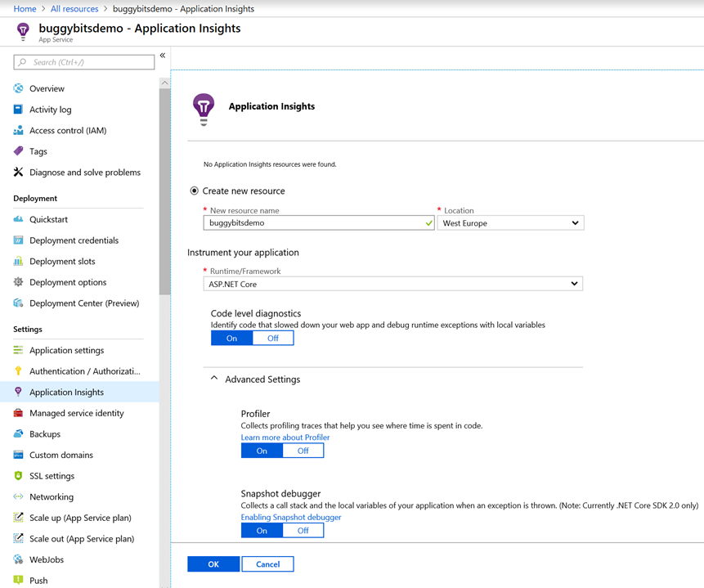The height and width of the screenshot is (588, 704).
Task: Click the Managed service identity toolbox icon
Action: pyautogui.click(x=18, y=413)
